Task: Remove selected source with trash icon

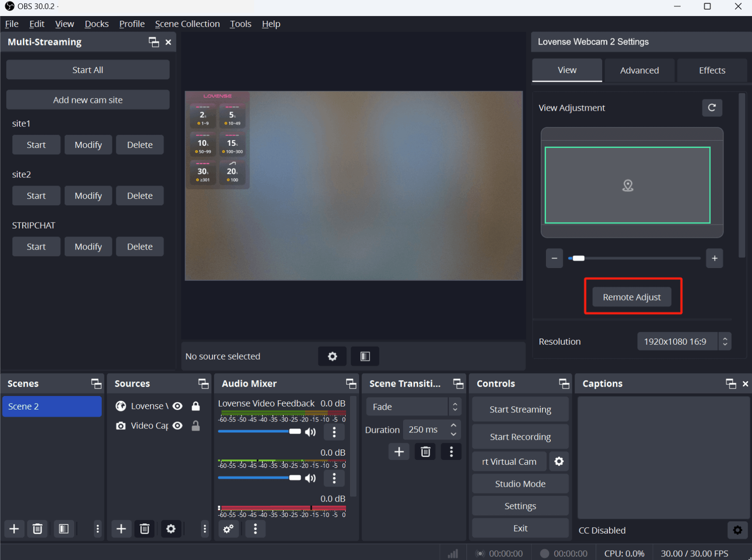Action: 145,529
